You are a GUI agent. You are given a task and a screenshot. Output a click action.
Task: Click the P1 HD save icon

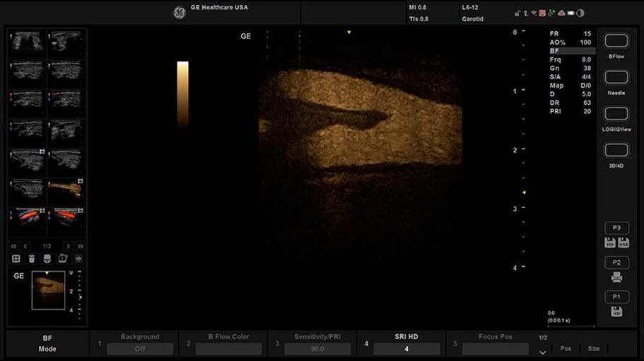point(616,311)
